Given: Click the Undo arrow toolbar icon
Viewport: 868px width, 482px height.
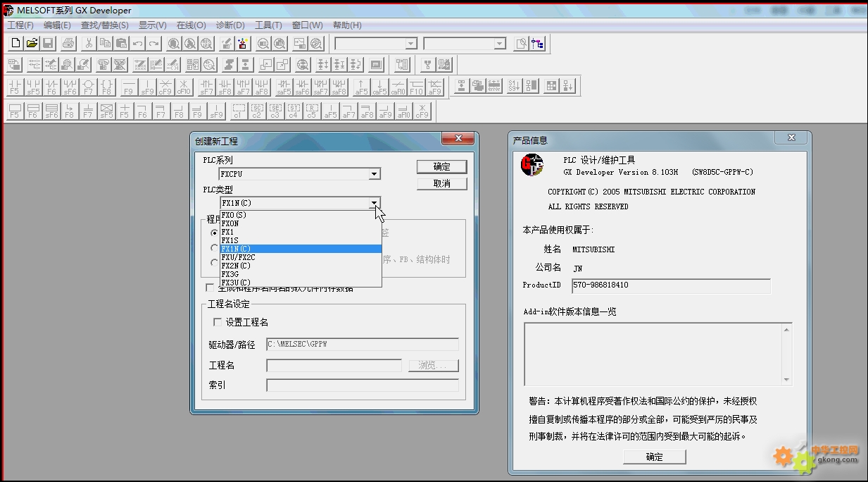Looking at the screenshot, I should coord(137,44).
